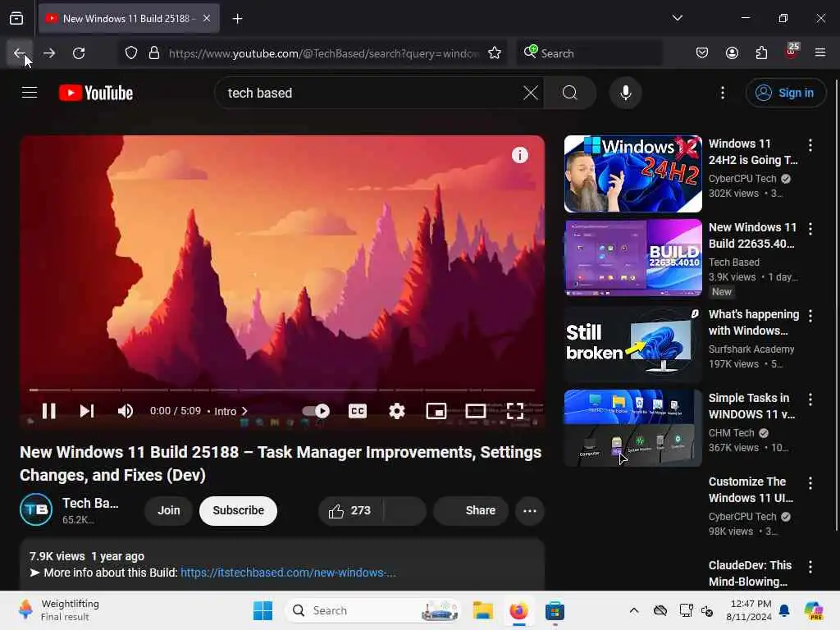
Task: Open Firefox application menu
Action: pos(820,53)
